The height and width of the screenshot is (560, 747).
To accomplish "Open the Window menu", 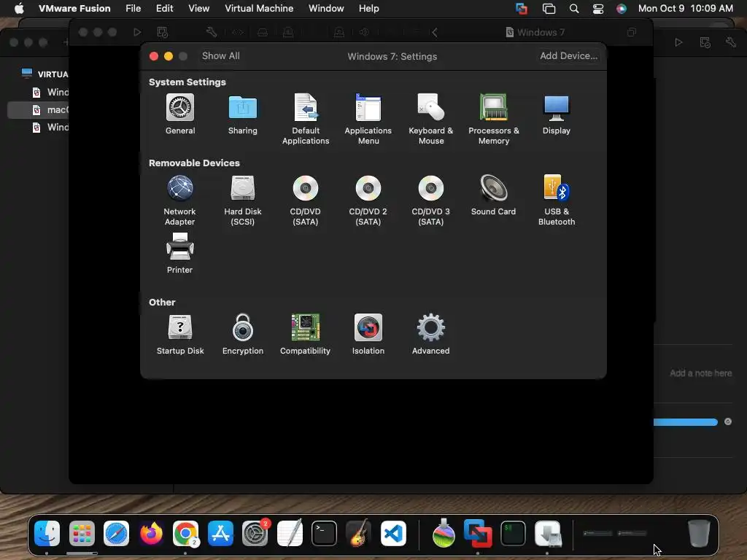I will [326, 8].
